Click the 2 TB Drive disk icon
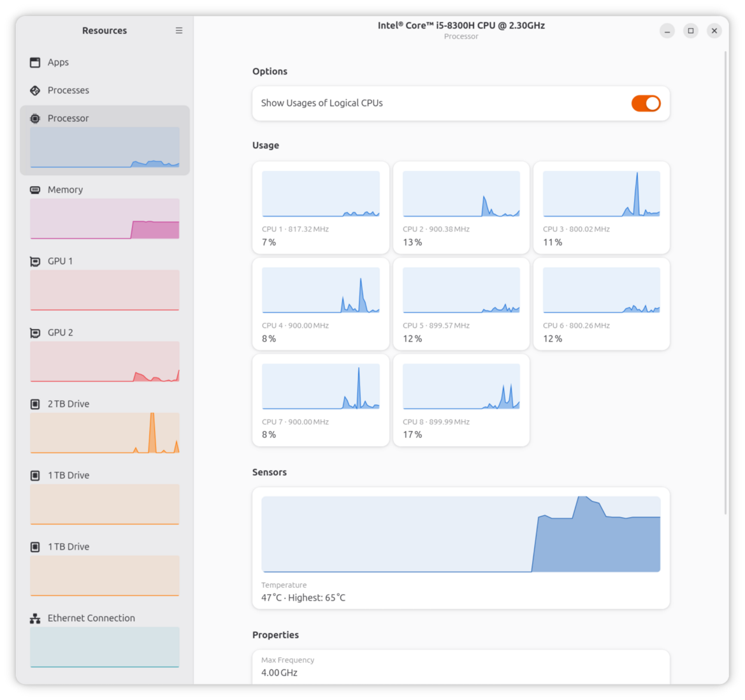Image resolution: width=745 pixels, height=700 pixels. click(35, 404)
